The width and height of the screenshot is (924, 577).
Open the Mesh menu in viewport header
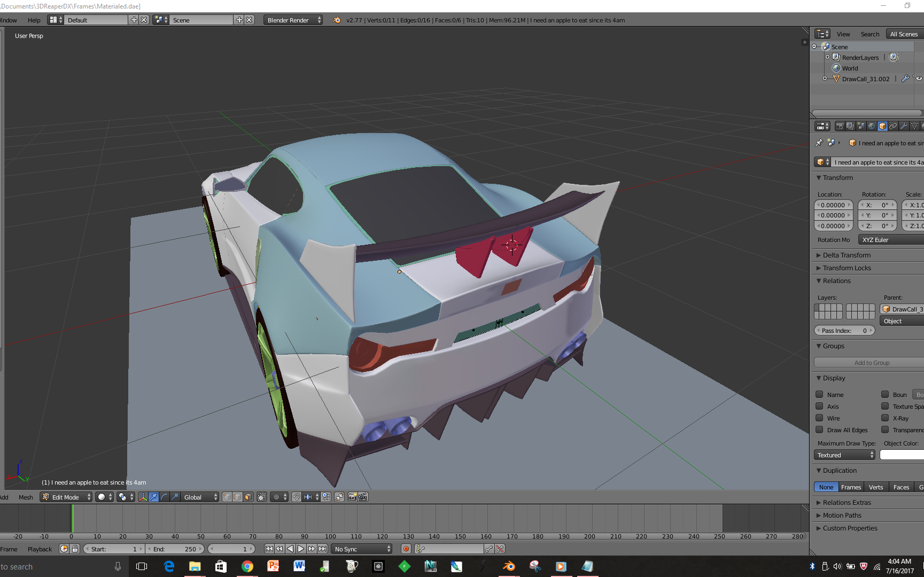[x=26, y=497]
